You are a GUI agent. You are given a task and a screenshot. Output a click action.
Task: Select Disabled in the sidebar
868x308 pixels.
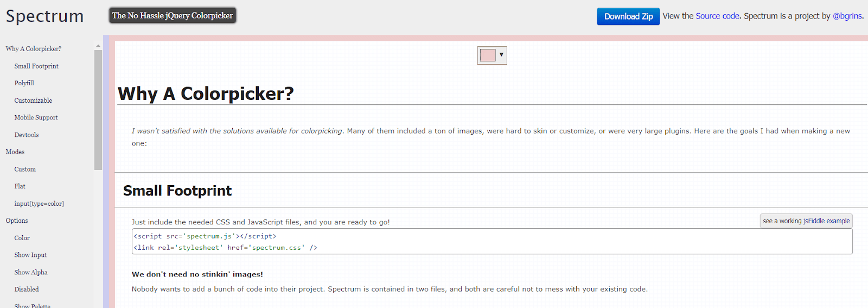click(27, 290)
